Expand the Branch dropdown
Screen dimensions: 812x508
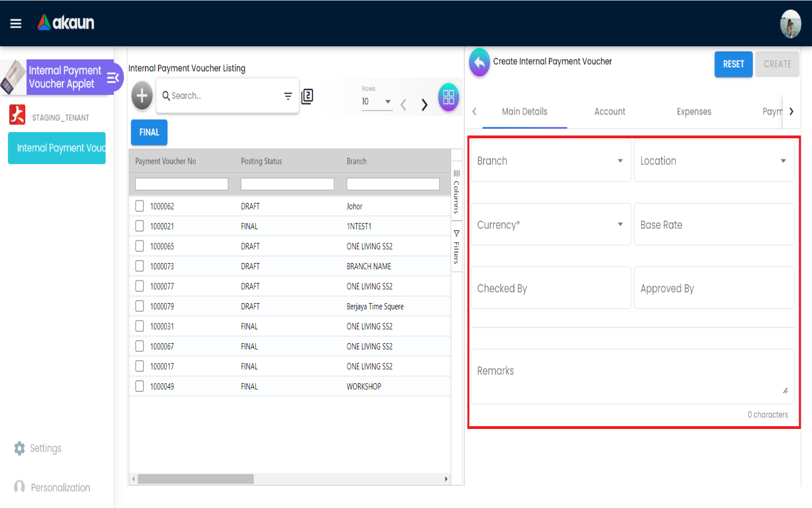coord(550,161)
